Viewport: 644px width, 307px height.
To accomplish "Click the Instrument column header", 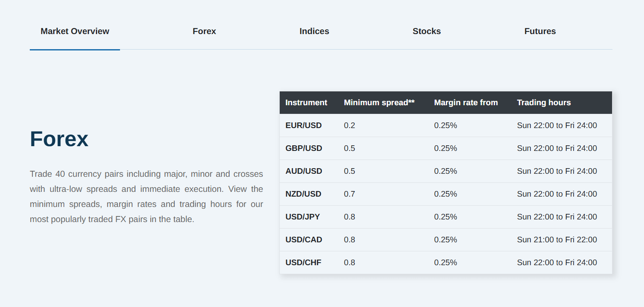I will pyautogui.click(x=306, y=103).
